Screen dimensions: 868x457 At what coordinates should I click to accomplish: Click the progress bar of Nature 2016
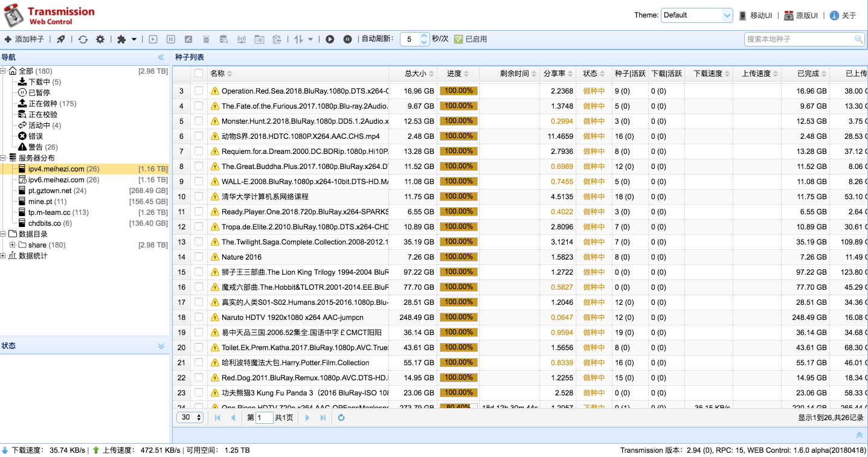coord(458,257)
